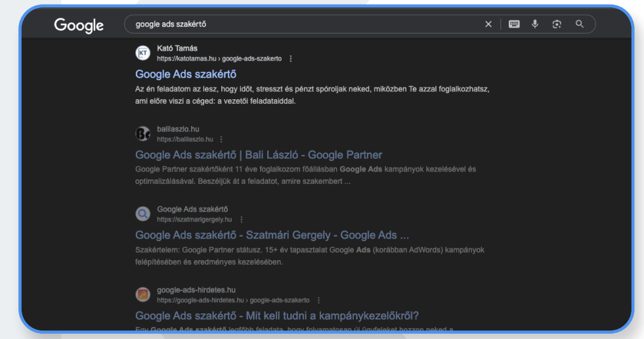Click the google-ads-hirdetes.hu site name label
Viewport: 644px width, 339px height.
pyautogui.click(x=196, y=290)
